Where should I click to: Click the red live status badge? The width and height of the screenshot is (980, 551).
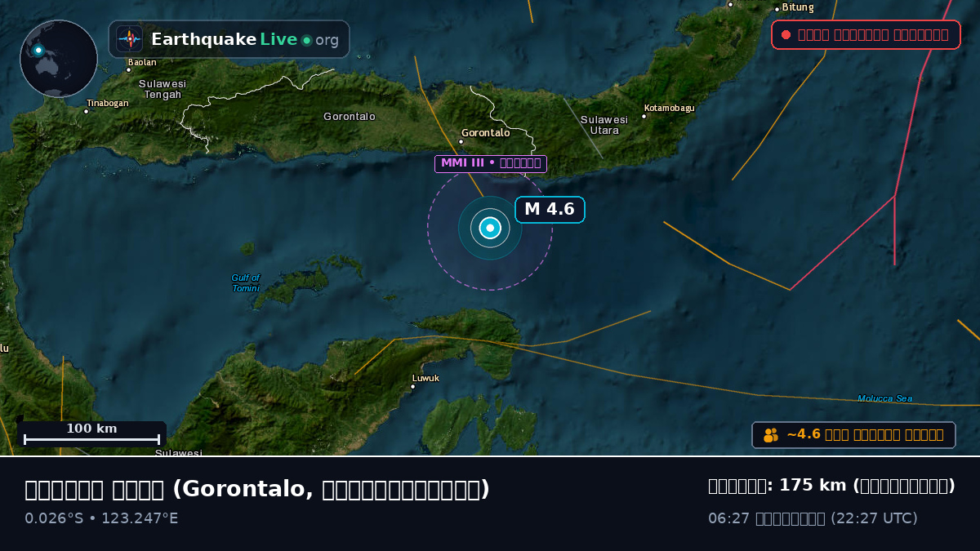click(866, 34)
